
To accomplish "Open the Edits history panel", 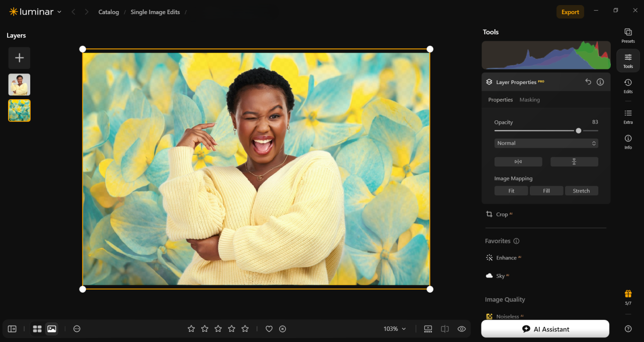I will 628,86.
